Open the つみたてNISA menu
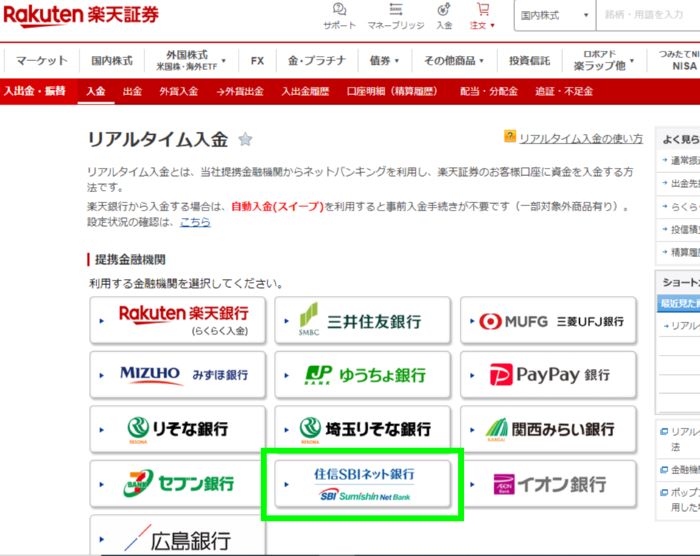 pyautogui.click(x=679, y=60)
